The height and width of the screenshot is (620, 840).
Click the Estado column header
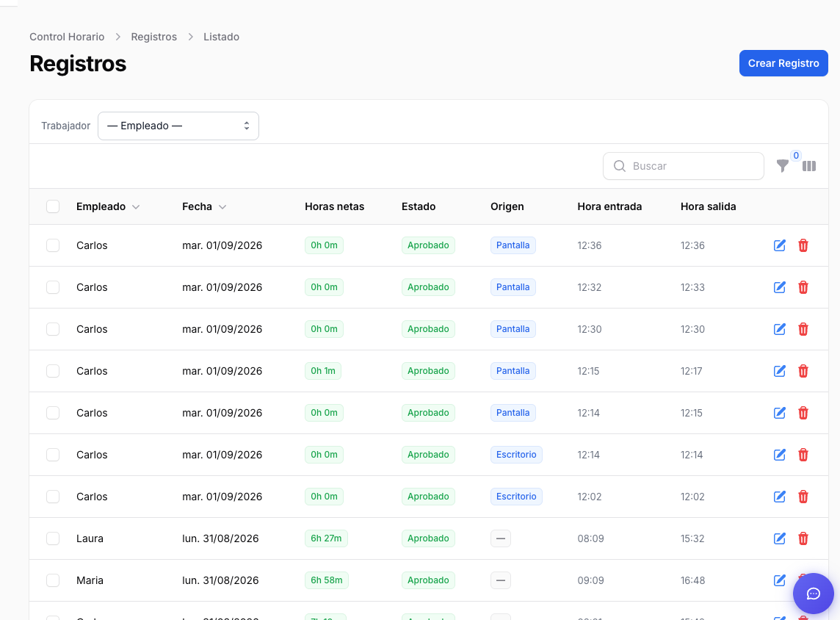point(419,206)
